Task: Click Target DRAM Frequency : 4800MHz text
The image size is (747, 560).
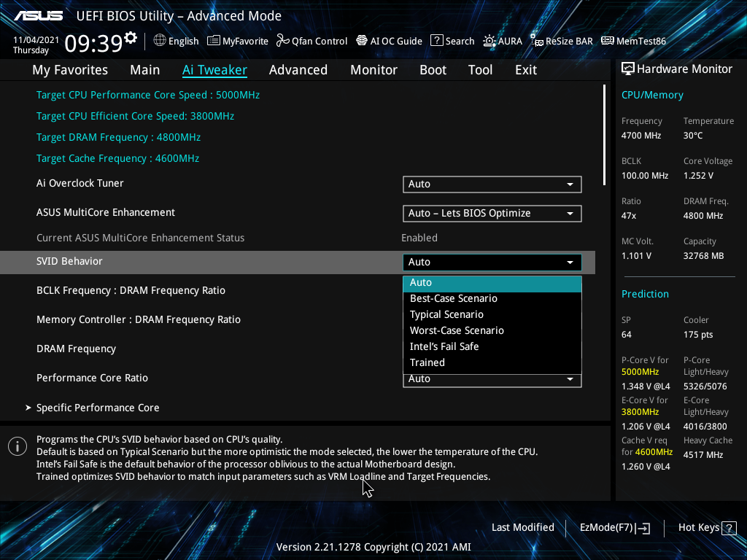Action: point(119,138)
